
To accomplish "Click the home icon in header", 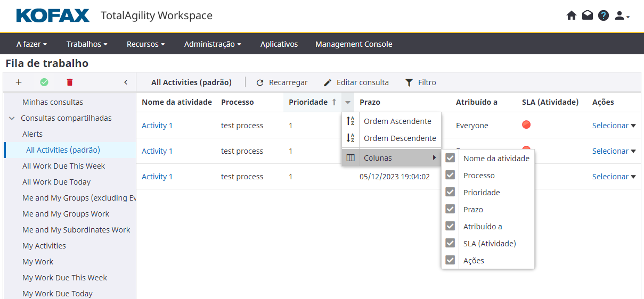I will coord(572,15).
